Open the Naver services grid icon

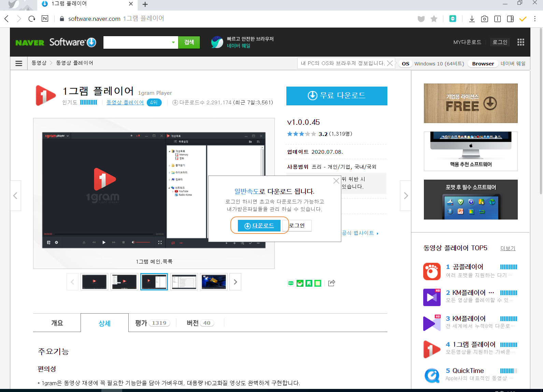(x=520, y=42)
